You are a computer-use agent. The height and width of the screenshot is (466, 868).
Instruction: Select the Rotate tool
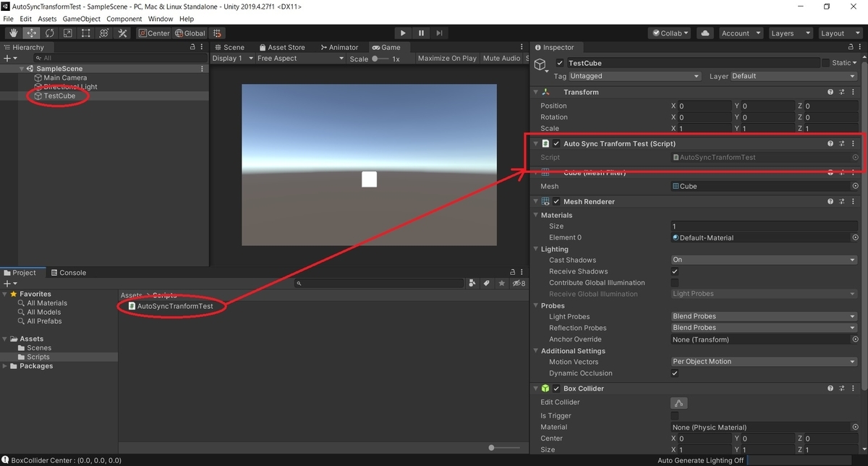pos(50,33)
